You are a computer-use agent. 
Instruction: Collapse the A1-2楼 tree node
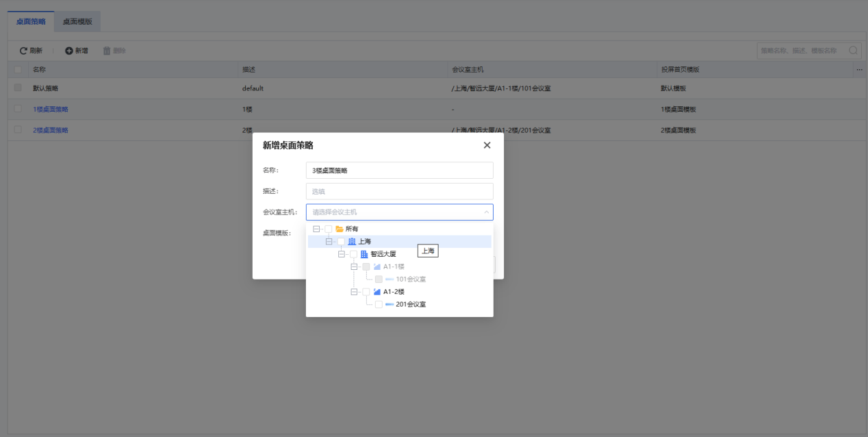click(354, 292)
